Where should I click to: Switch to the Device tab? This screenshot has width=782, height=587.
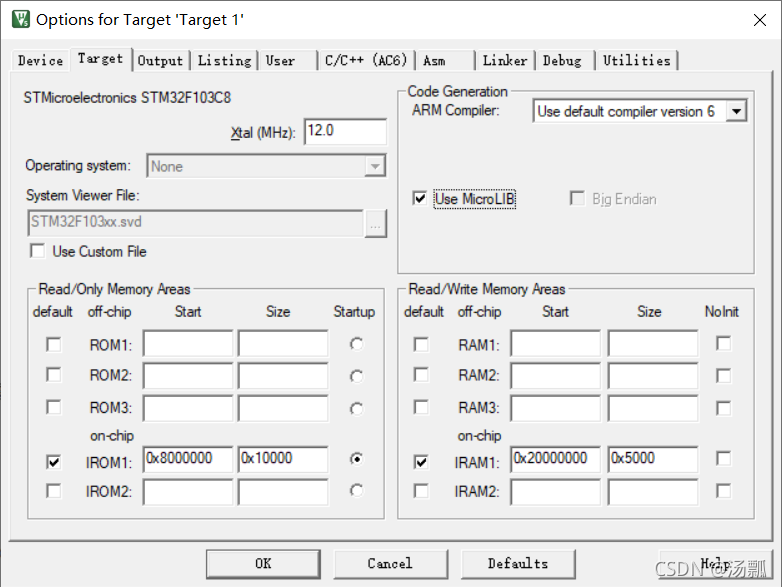pyautogui.click(x=40, y=60)
